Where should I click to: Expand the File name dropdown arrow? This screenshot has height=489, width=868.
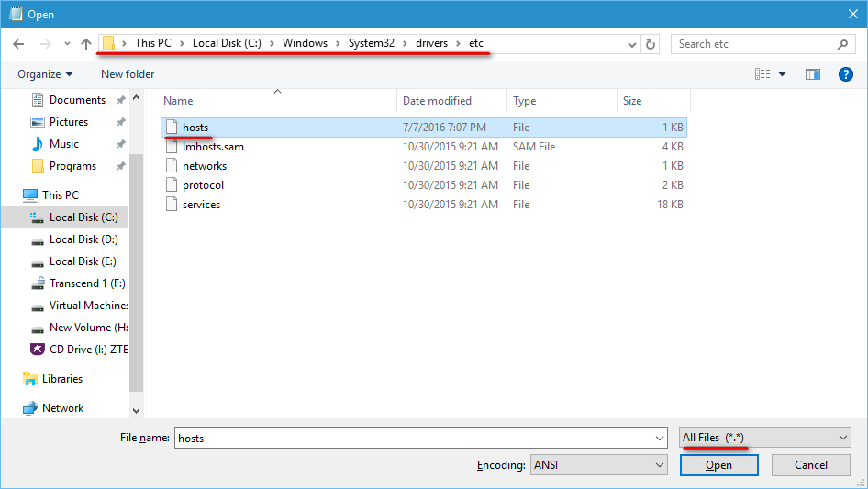tap(660, 438)
